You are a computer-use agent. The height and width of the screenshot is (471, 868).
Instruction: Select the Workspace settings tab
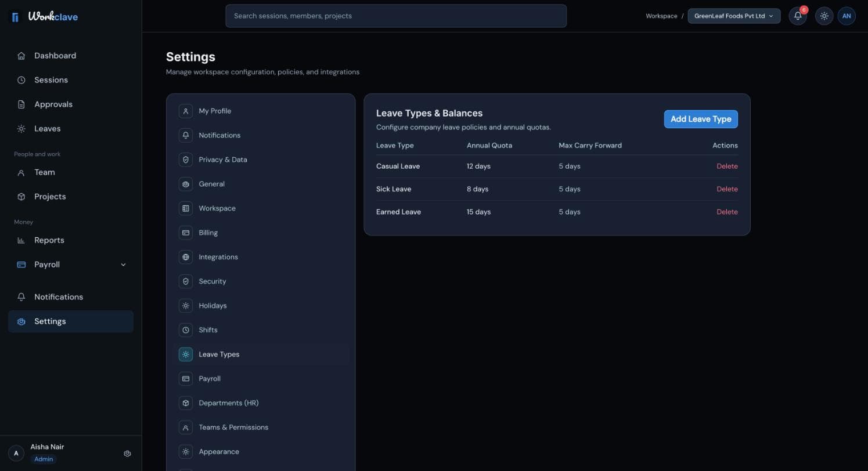tap(261, 208)
